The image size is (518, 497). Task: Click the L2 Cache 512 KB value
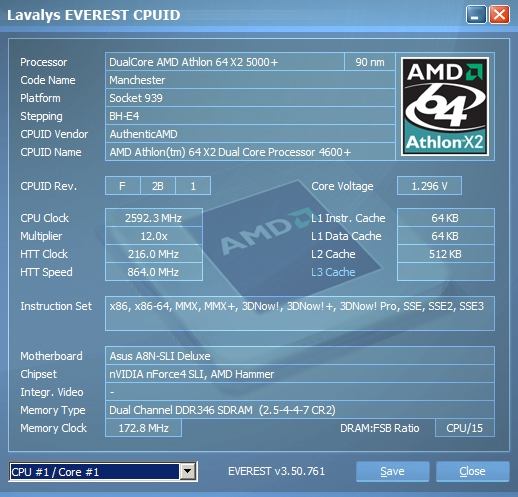tap(446, 254)
